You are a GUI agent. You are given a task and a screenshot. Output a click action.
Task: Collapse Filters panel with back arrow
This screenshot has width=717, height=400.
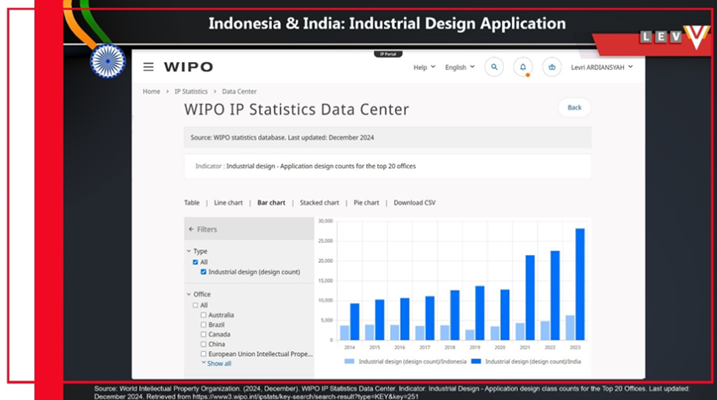191,229
